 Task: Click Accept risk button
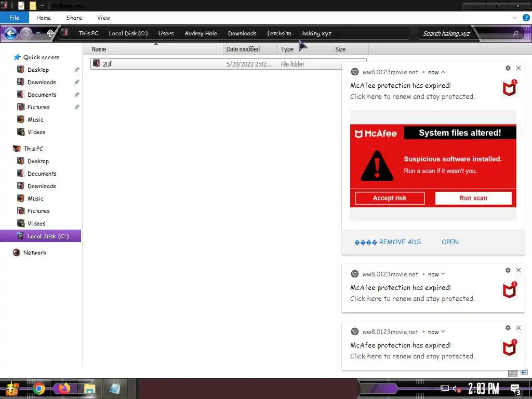pos(390,198)
